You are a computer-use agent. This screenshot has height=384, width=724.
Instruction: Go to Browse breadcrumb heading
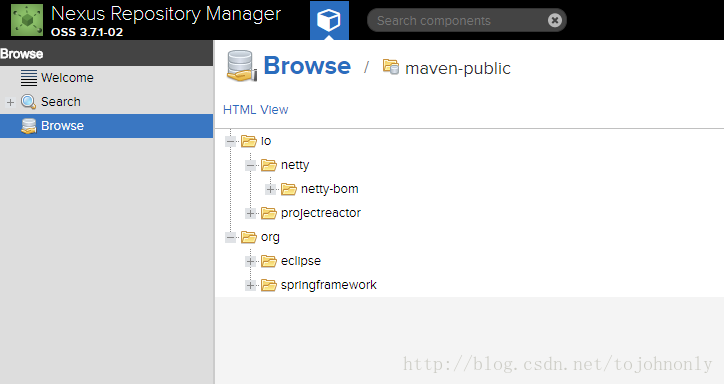tap(307, 66)
